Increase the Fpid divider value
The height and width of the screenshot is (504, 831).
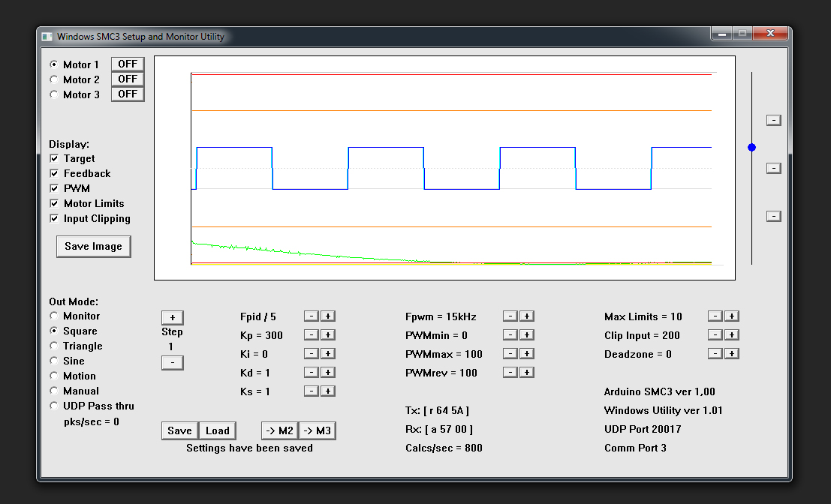coord(328,316)
